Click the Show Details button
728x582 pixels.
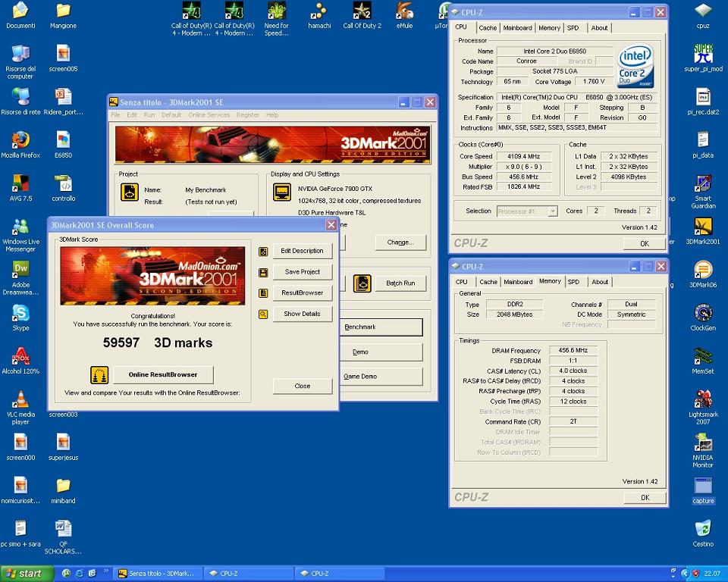303,314
